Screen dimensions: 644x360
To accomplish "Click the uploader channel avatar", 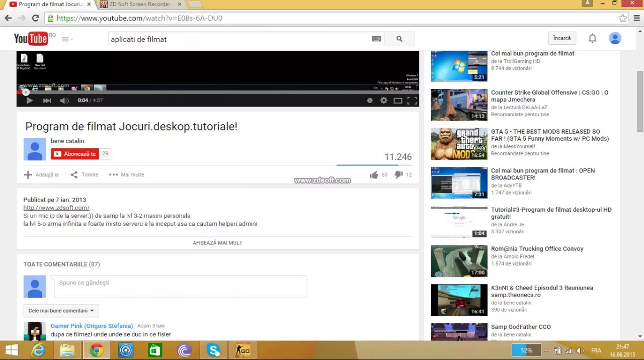I will (x=35, y=149).
